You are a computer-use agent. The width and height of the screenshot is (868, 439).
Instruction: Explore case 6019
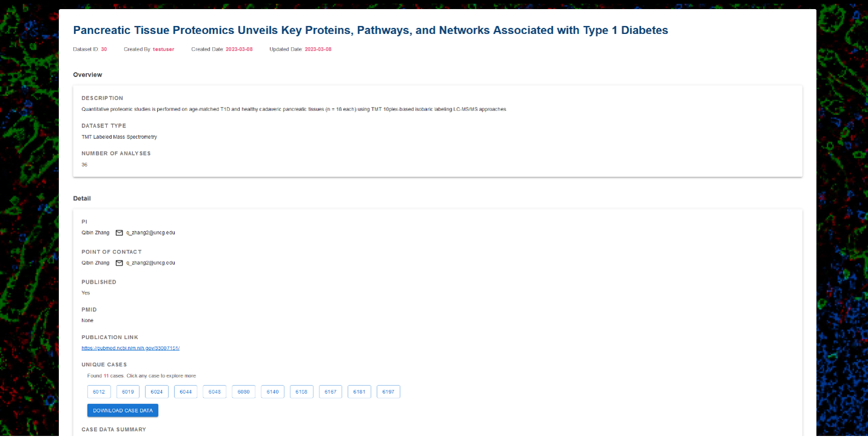(128, 392)
